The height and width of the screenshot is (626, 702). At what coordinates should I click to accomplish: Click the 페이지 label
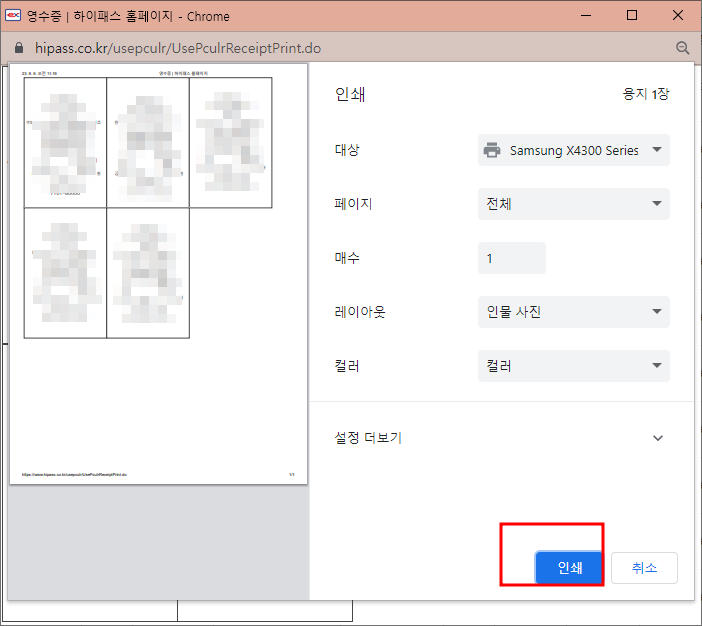coord(353,204)
